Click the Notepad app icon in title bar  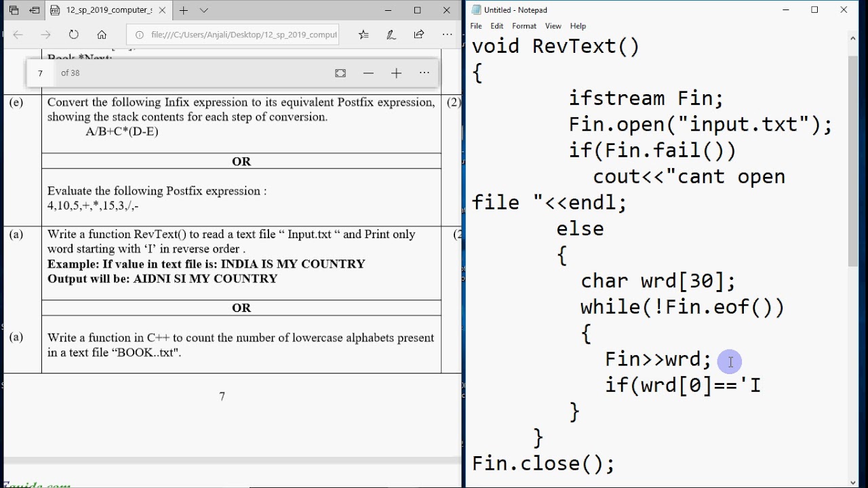coord(476,10)
